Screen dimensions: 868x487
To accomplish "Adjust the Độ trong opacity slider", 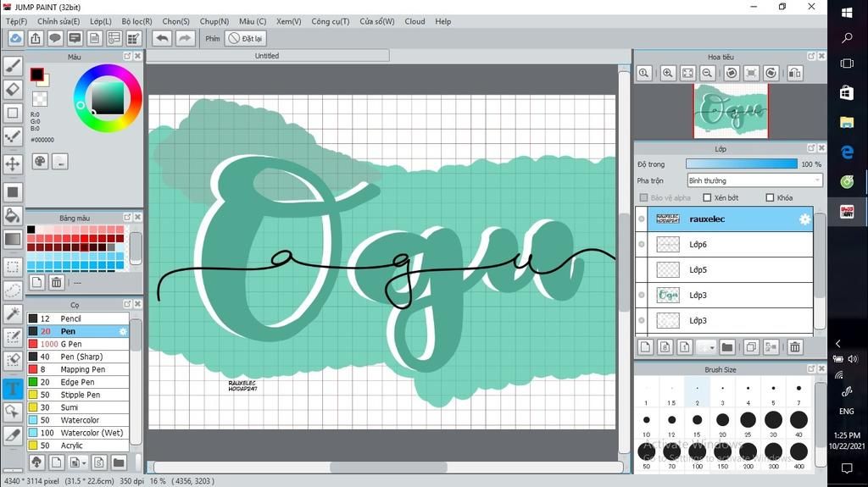I will [x=741, y=163].
